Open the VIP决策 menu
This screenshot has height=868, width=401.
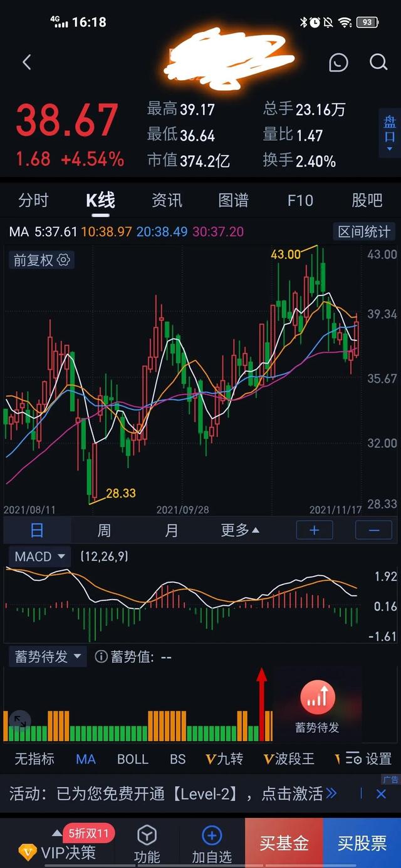(x=58, y=851)
